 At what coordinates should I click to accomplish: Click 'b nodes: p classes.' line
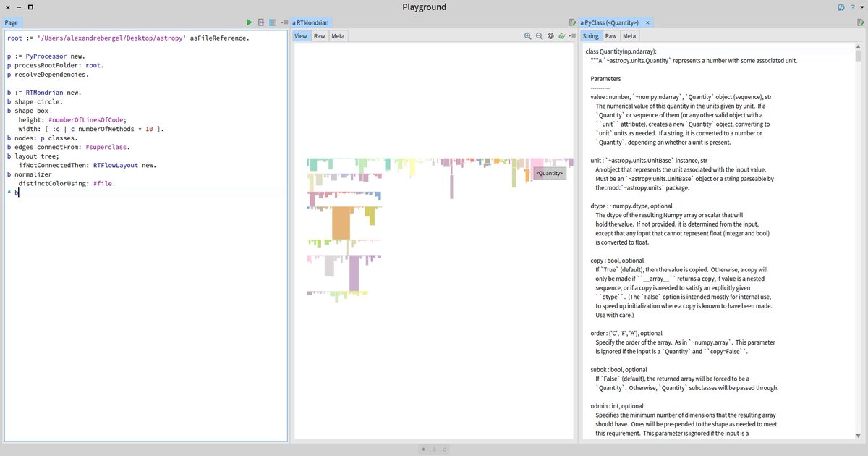pos(43,138)
